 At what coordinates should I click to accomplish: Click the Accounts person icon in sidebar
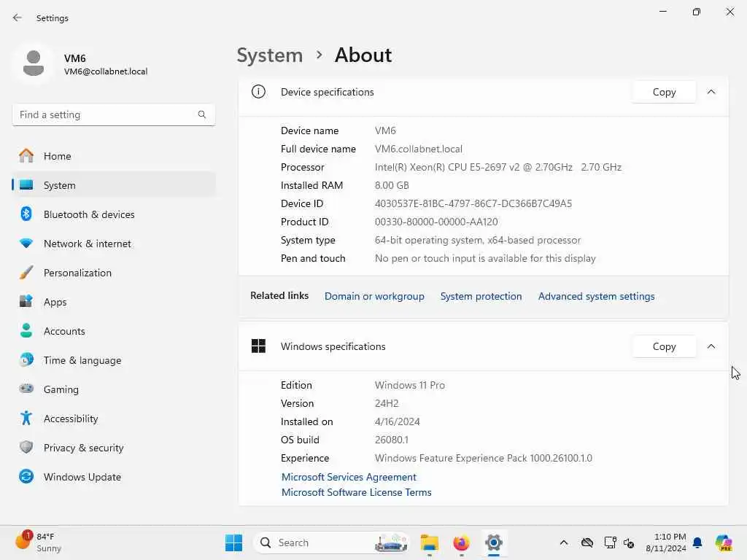26,330
